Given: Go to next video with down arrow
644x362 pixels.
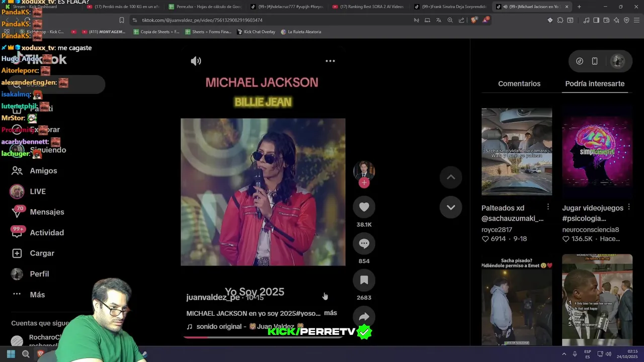Looking at the screenshot, I should (x=451, y=207).
